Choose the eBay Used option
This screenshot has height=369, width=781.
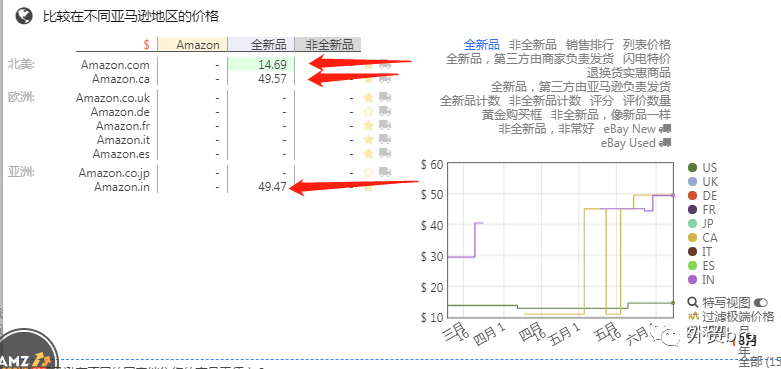(x=628, y=143)
